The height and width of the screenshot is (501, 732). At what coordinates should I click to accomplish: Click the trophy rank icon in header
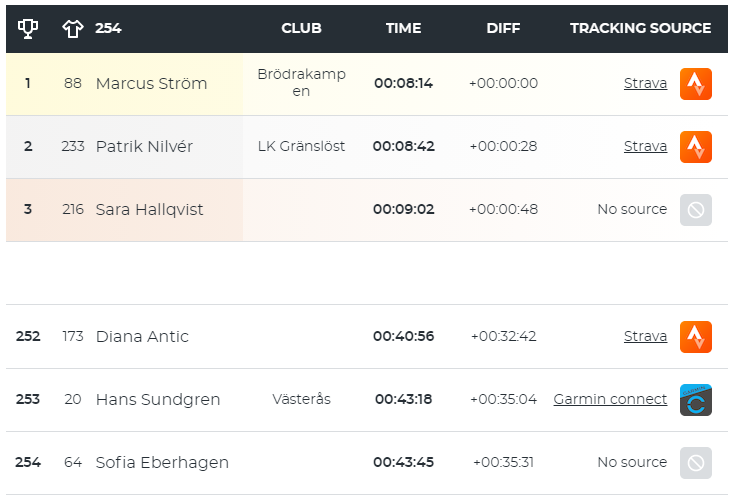pyautogui.click(x=28, y=28)
